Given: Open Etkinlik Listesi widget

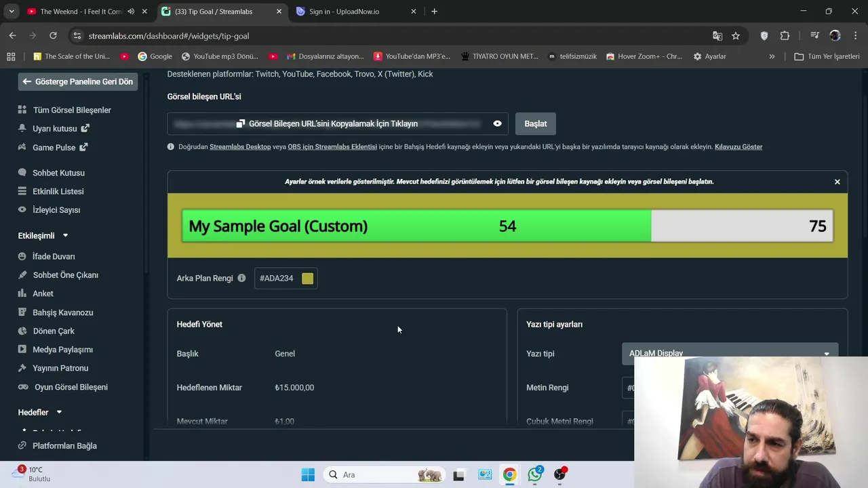Looking at the screenshot, I should [58, 191].
